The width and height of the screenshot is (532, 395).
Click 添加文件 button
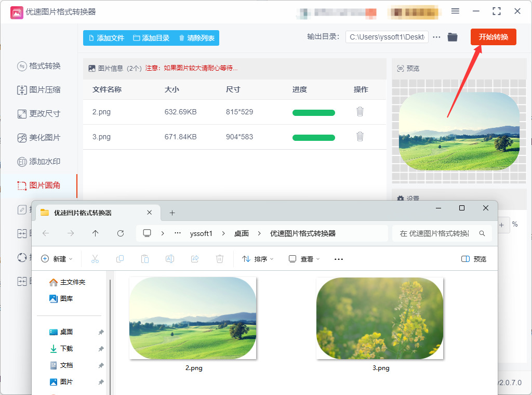point(106,38)
